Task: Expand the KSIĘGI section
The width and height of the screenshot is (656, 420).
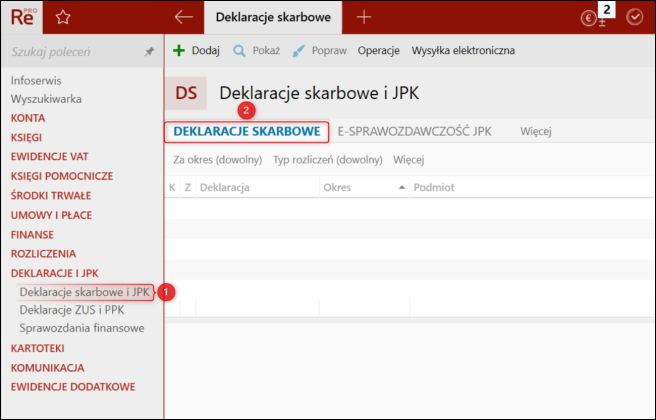Action: coord(26,137)
